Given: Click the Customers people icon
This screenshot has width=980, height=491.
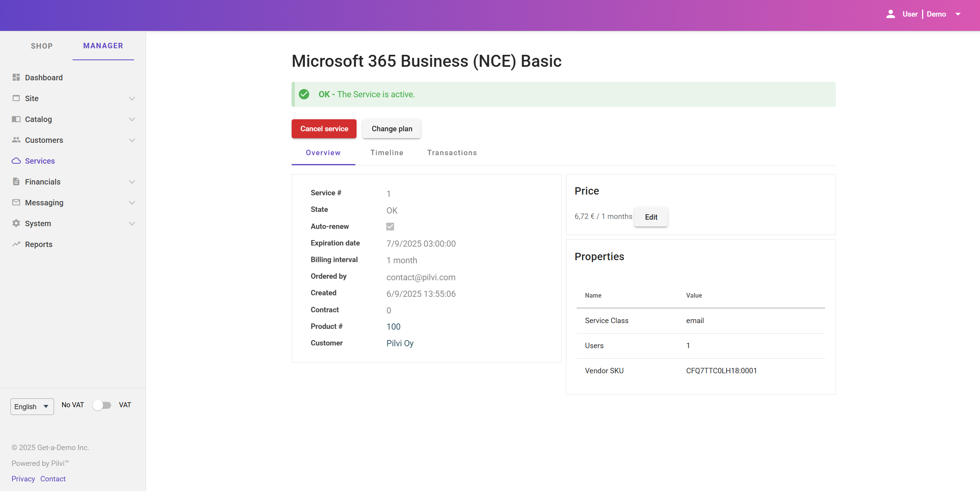Looking at the screenshot, I should click(x=16, y=140).
